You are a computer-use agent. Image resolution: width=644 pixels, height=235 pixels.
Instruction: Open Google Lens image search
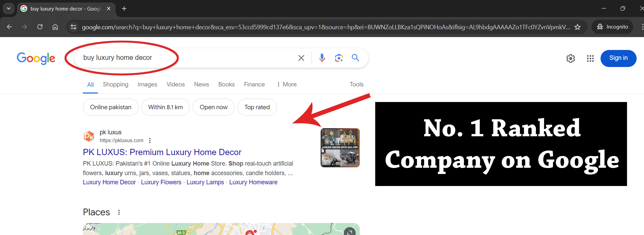(x=339, y=58)
